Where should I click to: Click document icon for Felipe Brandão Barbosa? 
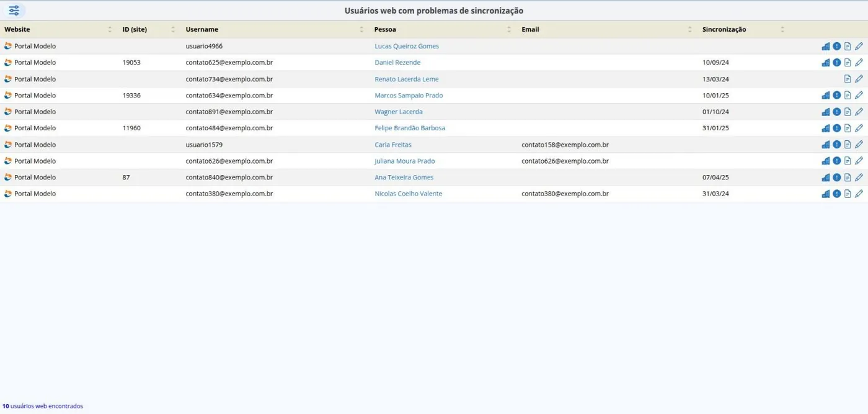click(848, 128)
